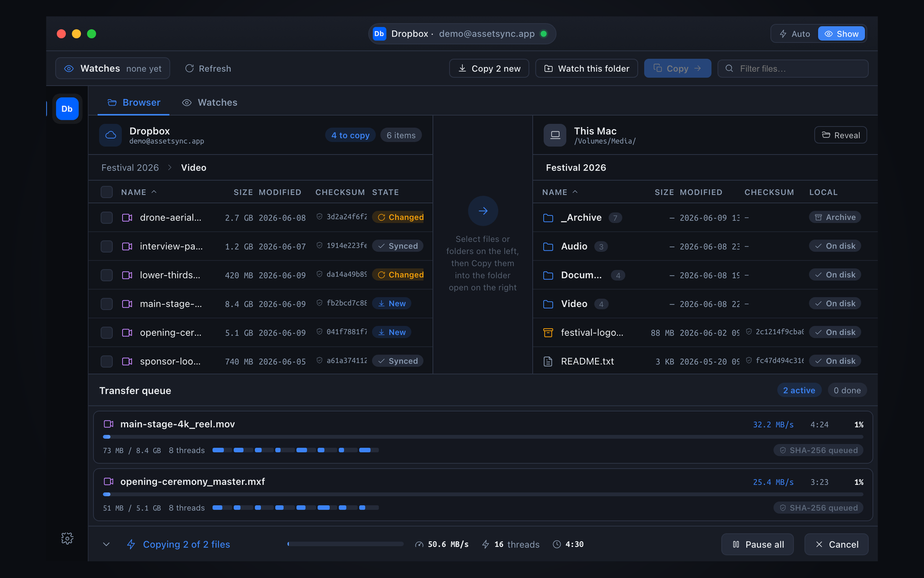The image size is (924, 578).
Task: Click the _Archive folder icon
Action: (548, 218)
